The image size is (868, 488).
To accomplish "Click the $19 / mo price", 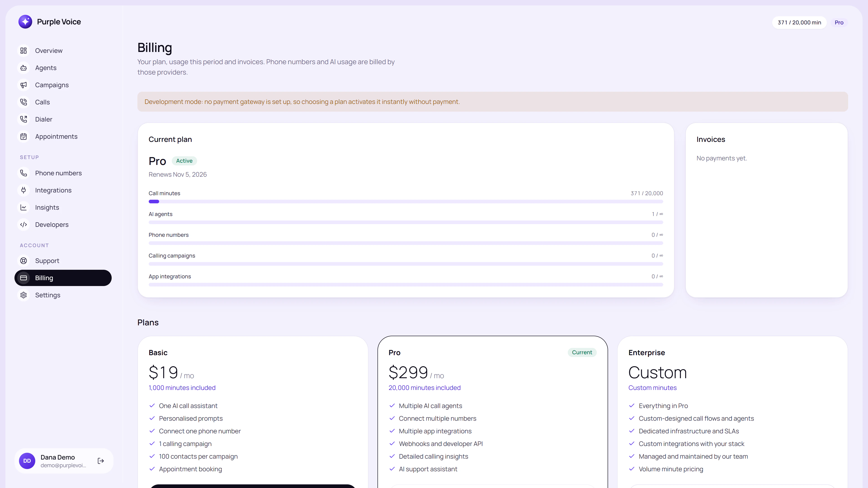I will tap(171, 373).
